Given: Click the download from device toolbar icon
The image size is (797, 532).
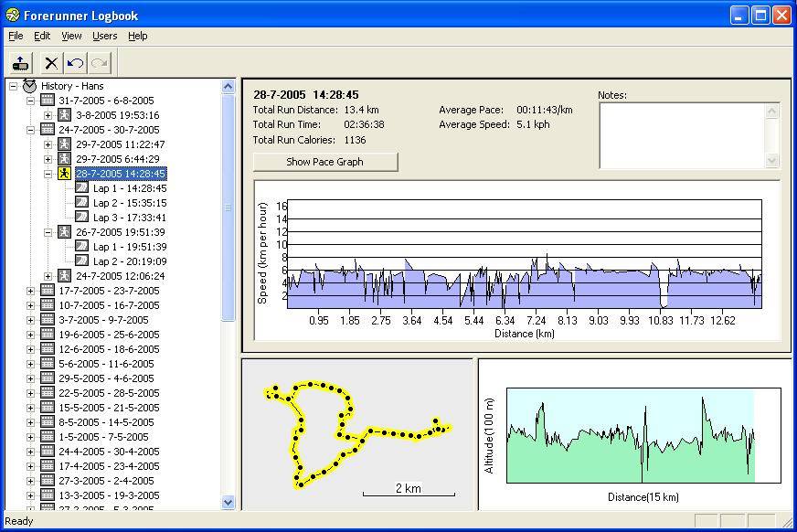Looking at the screenshot, I should (20, 63).
